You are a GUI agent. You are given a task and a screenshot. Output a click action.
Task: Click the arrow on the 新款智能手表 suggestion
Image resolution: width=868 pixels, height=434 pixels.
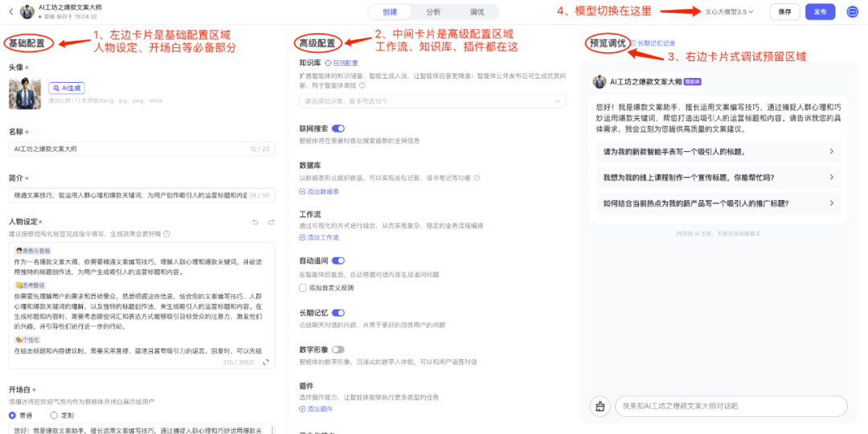click(x=832, y=151)
